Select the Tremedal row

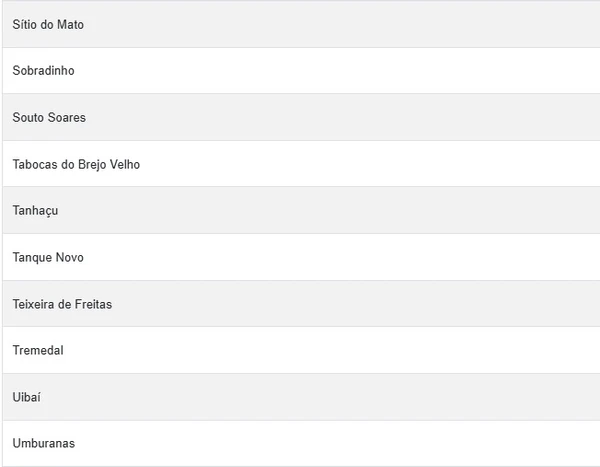pos(38,350)
